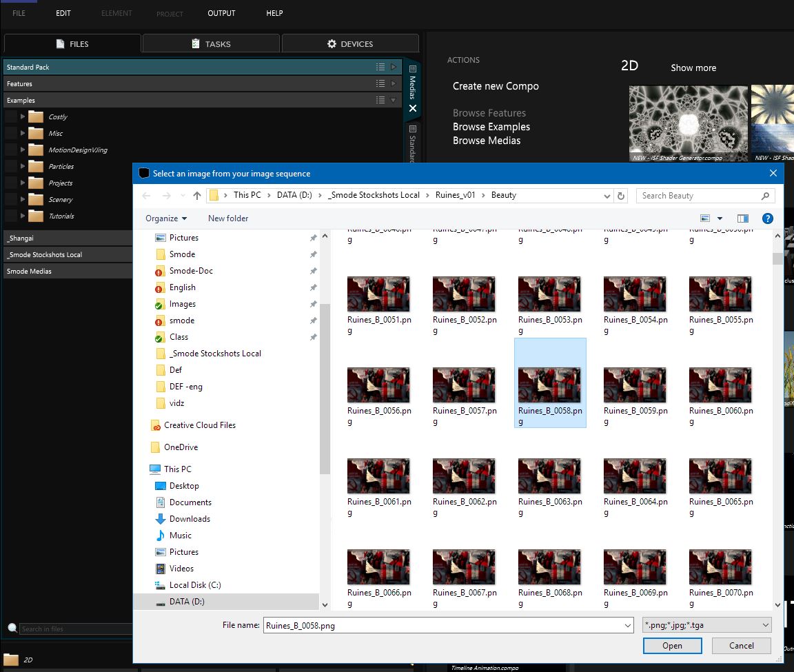Screen dimensions: 794x672
Task: Expand the MotionDesignVJing folder tree arrow
Action: [23, 150]
